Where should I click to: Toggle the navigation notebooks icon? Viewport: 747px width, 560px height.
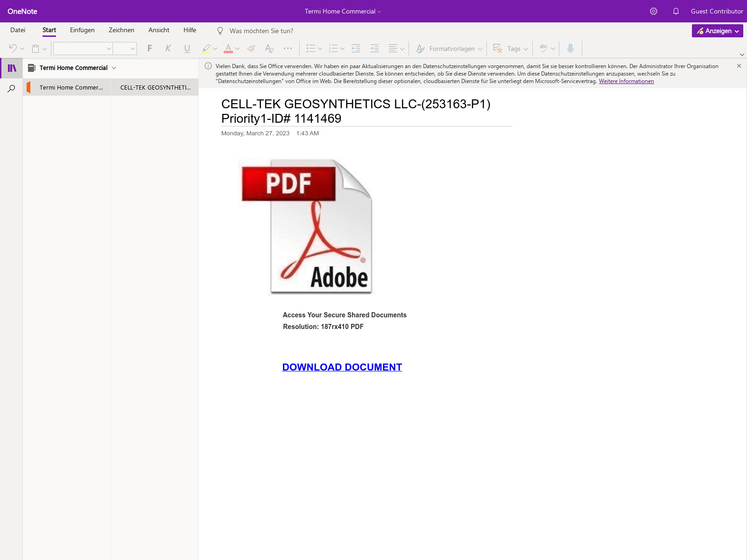(12, 68)
